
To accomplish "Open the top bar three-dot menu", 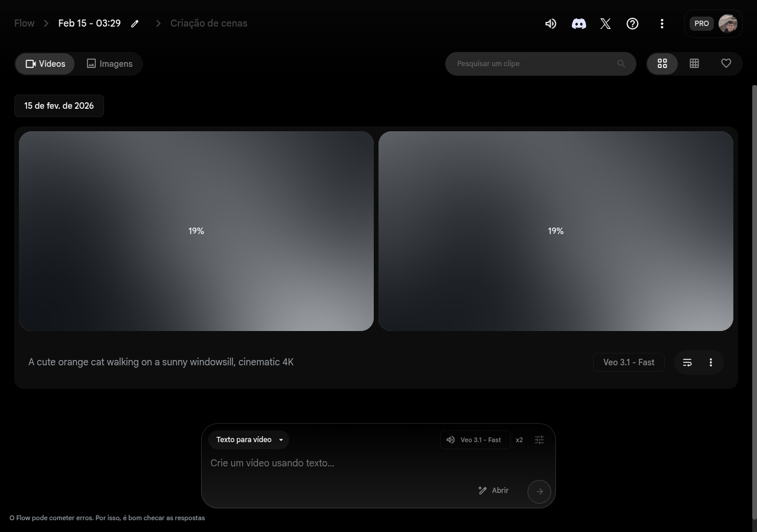I will [662, 24].
